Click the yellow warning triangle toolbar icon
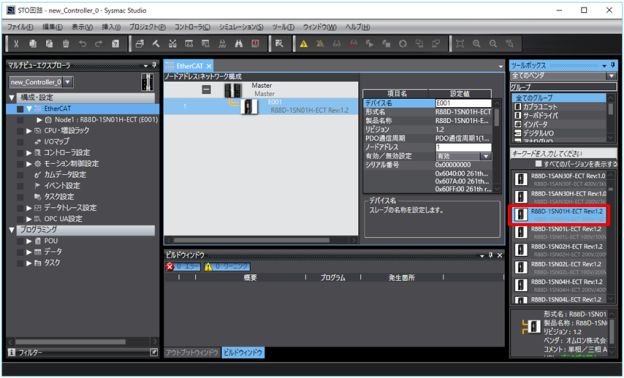Image resolution: width=624 pixels, height=378 pixels. point(304,44)
